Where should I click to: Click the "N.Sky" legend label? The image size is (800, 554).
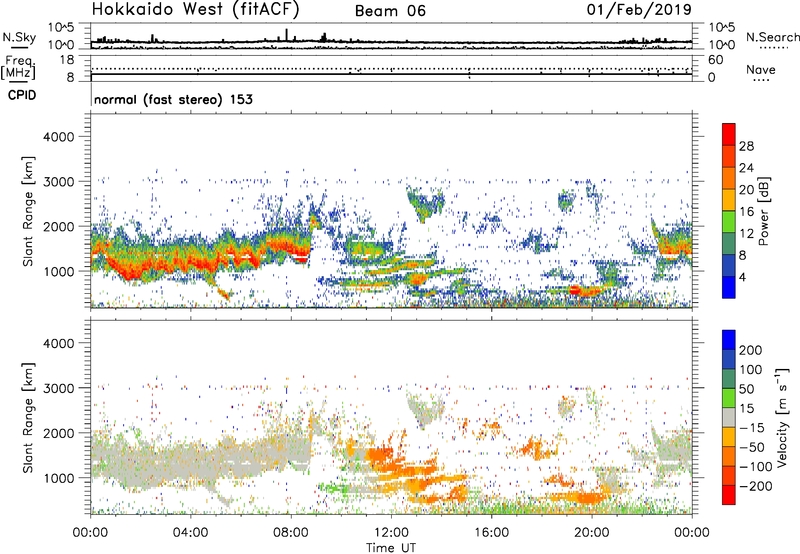19,37
